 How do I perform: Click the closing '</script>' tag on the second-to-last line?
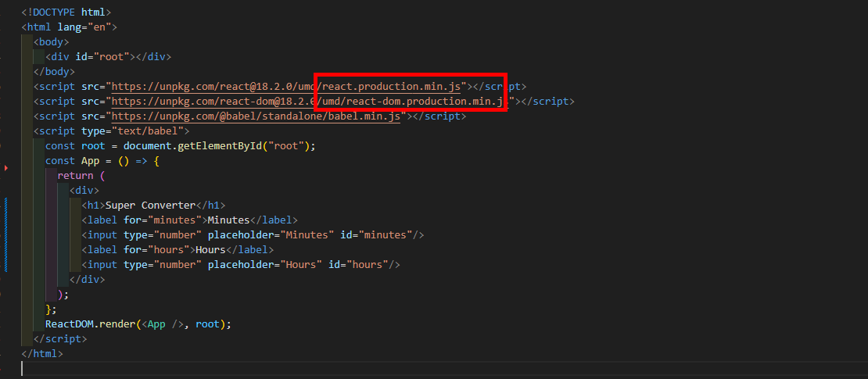point(60,338)
